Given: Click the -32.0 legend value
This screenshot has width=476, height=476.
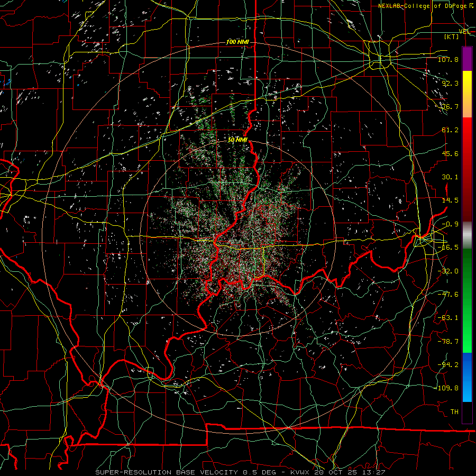Looking at the screenshot, I should pyautogui.click(x=448, y=271).
